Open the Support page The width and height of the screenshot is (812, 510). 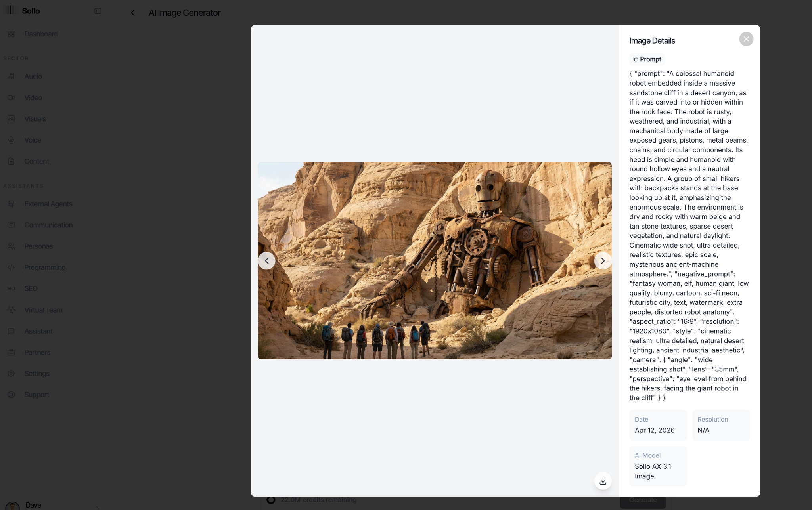point(36,395)
